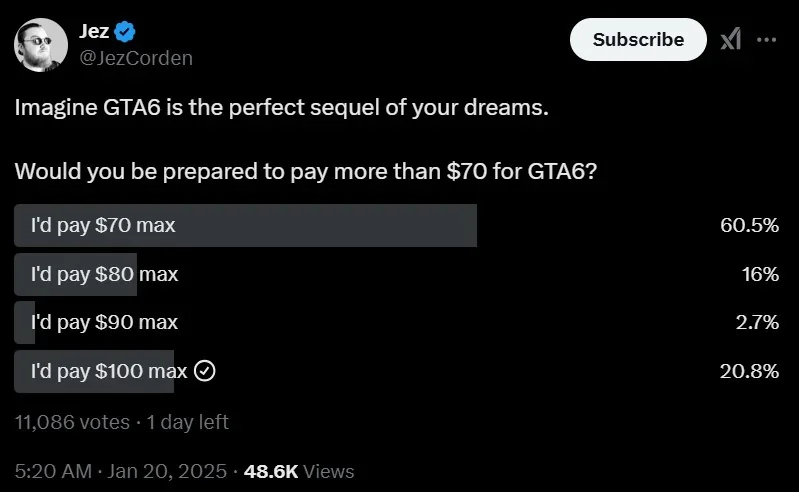This screenshot has width=799, height=492.
Task: Click the 60.5% poll result
Action: click(x=749, y=225)
